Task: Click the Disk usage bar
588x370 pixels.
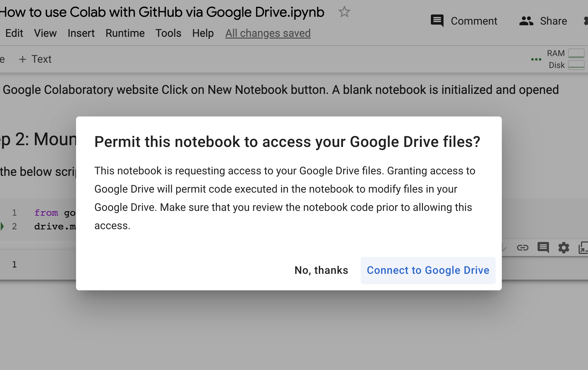Action: click(576, 65)
